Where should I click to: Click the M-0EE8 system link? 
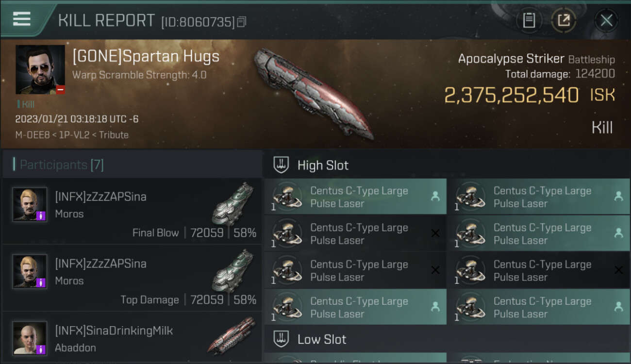point(30,135)
